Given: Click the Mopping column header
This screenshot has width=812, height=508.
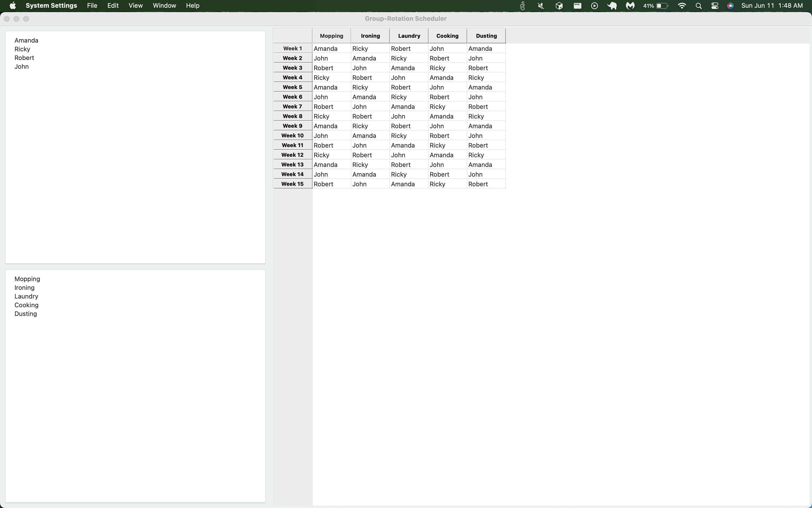Looking at the screenshot, I should tap(332, 36).
